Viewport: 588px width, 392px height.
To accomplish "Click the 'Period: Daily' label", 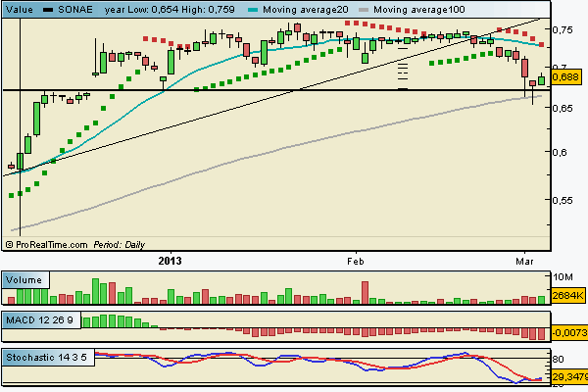I will tap(120, 245).
